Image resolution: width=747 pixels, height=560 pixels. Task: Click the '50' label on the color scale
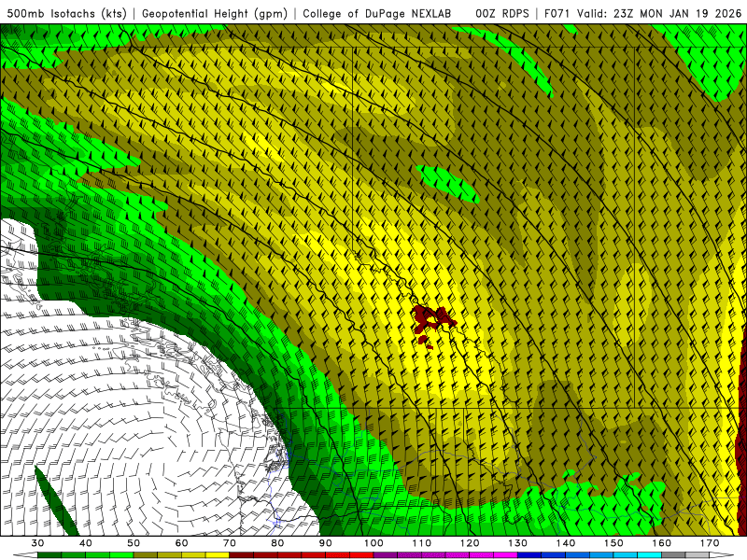tap(134, 543)
